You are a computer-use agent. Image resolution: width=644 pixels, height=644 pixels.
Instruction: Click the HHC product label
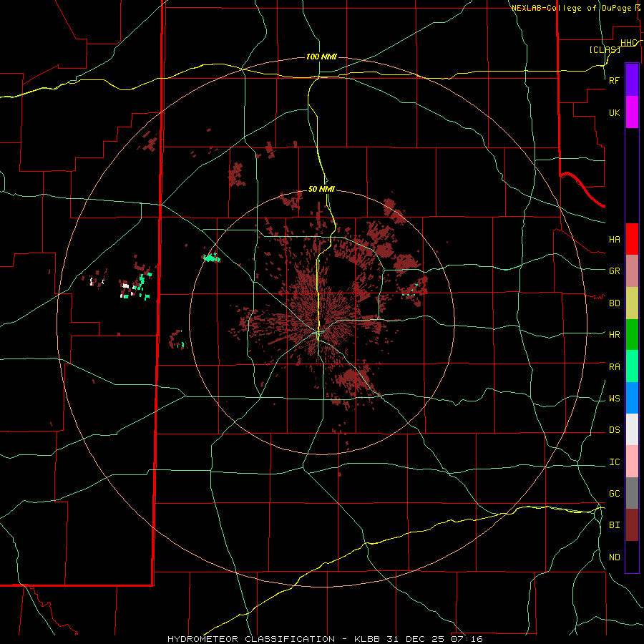[x=628, y=43]
